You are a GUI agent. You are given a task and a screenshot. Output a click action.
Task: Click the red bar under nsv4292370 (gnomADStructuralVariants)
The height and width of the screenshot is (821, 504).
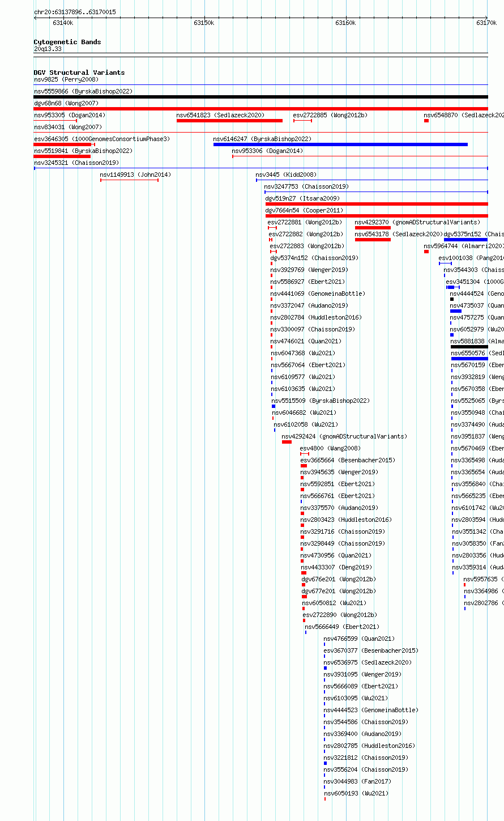point(373,228)
